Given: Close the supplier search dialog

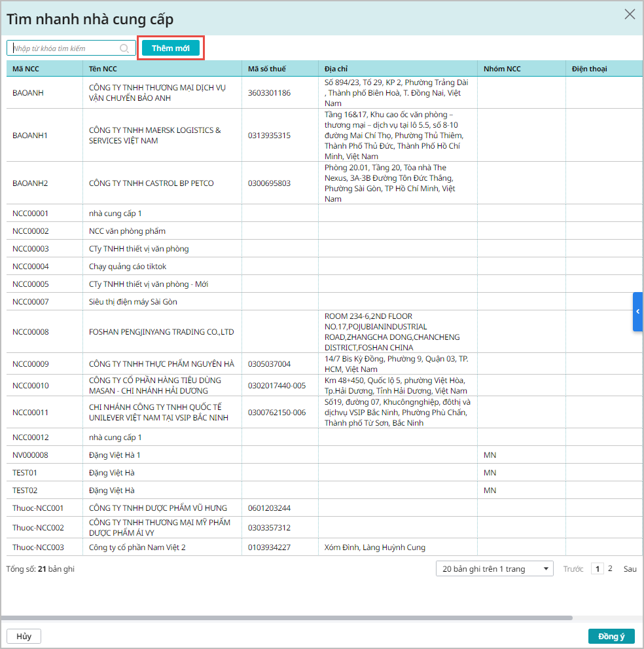Looking at the screenshot, I should coord(630,14).
